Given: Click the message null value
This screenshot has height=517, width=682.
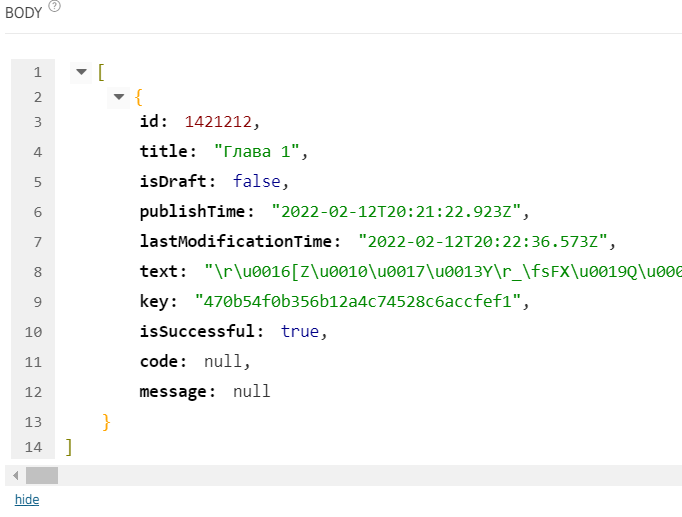Looking at the screenshot, I should (251, 391).
